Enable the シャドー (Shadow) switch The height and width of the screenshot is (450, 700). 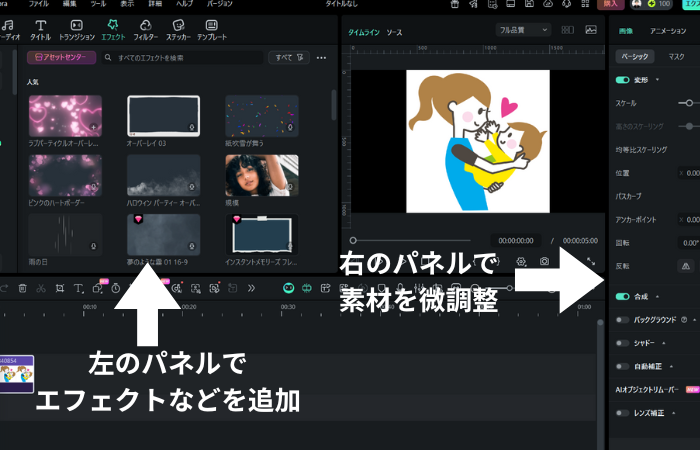(x=622, y=343)
